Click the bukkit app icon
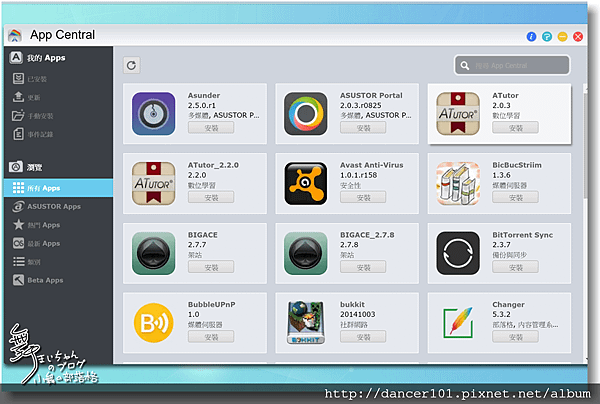Viewport: 600px width, 404px height. (305, 323)
